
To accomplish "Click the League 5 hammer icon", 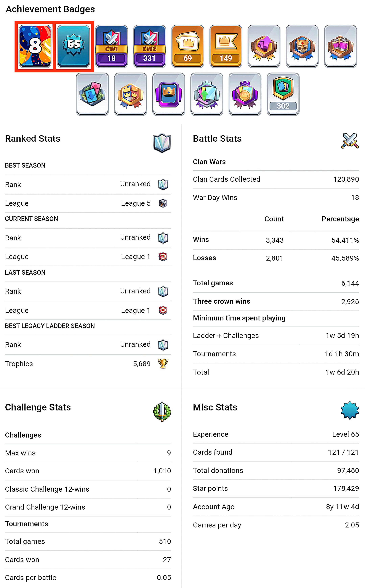I will [163, 203].
